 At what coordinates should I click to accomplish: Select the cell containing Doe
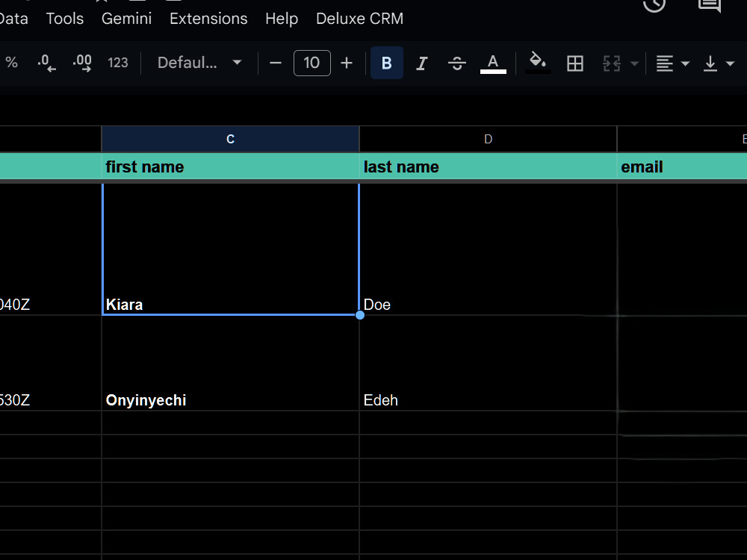tap(488, 249)
